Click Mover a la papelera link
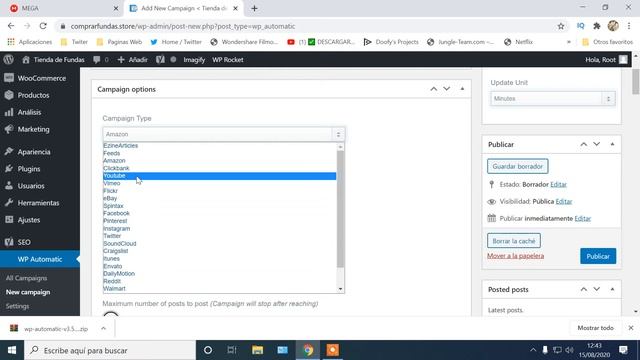The height and width of the screenshot is (360, 640). [516, 256]
